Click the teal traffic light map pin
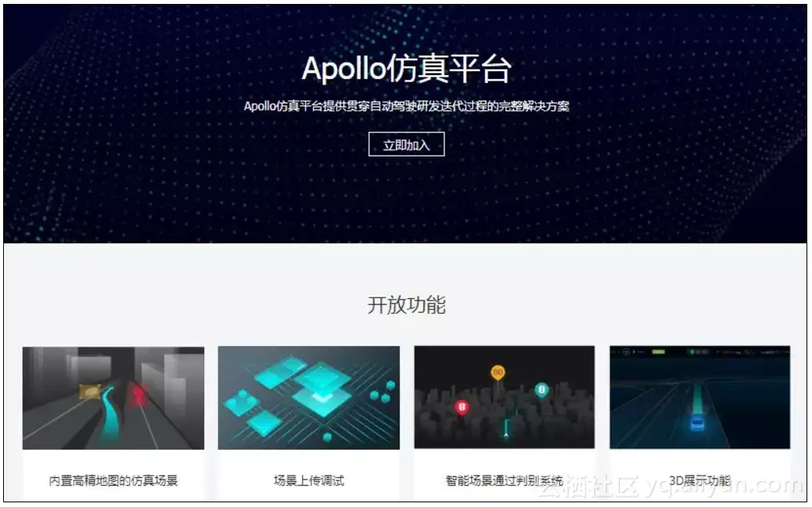Screen dimensions: 812x507 coord(541,390)
